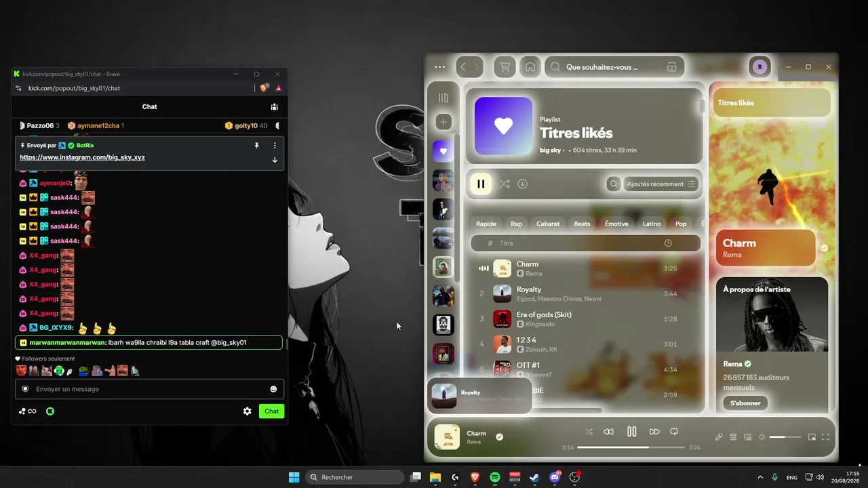Open the pinned message three-dot options
868x488 pixels.
tap(275, 146)
